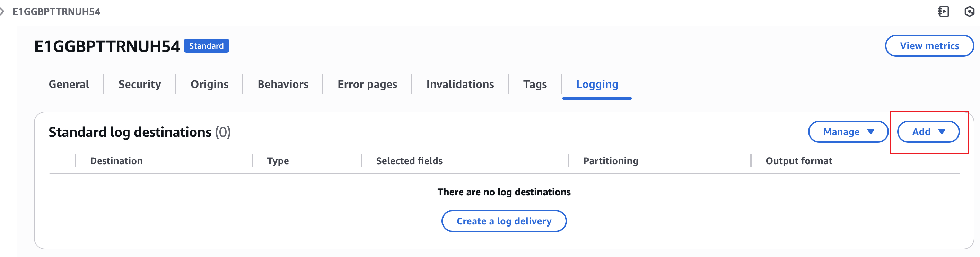
Task: Open the Invalidations tab
Action: coord(460,84)
